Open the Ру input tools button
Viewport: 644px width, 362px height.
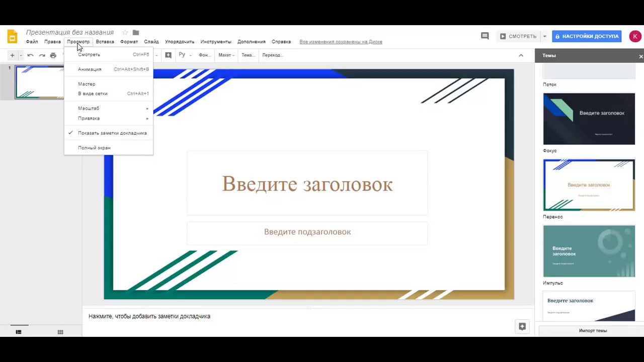click(182, 55)
